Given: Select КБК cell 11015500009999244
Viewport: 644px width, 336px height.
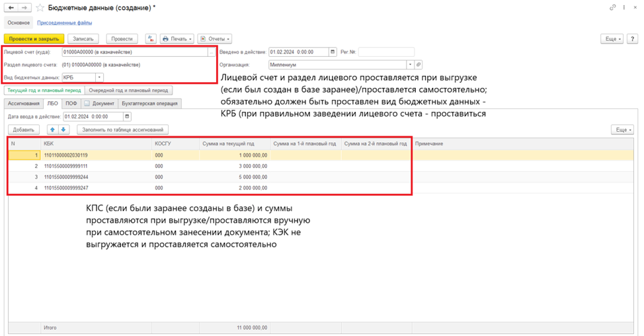Looking at the screenshot, I should pyautogui.click(x=96, y=177).
